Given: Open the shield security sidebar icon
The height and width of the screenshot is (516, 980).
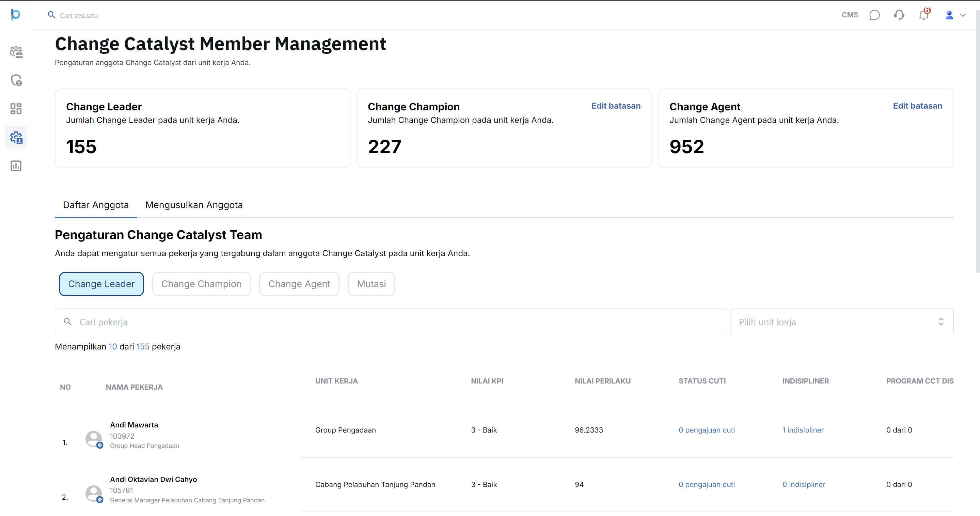Looking at the screenshot, I should coord(16,80).
